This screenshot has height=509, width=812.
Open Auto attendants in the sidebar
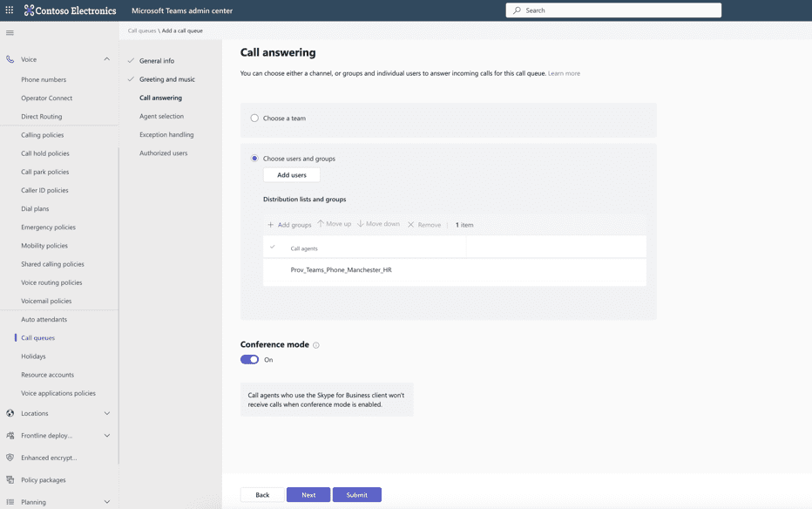tap(44, 320)
